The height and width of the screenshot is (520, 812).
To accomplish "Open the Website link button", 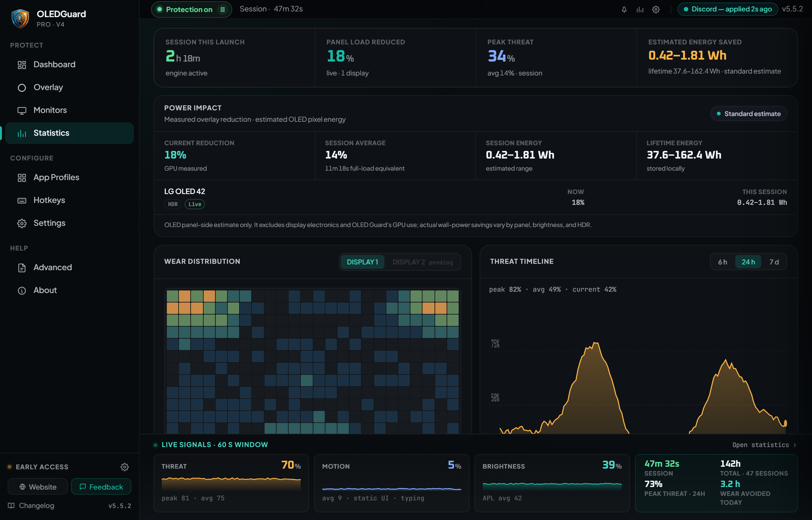I will click(x=38, y=487).
